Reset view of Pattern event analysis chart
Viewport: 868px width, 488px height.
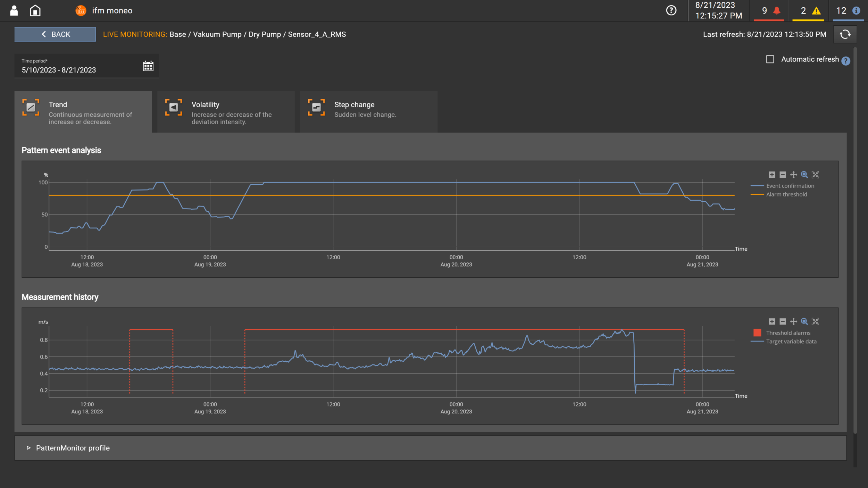[816, 175]
